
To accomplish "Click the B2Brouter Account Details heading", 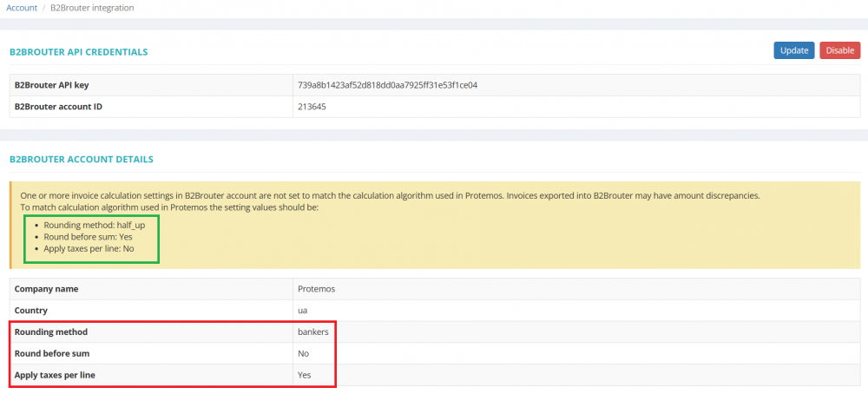I will pos(81,160).
